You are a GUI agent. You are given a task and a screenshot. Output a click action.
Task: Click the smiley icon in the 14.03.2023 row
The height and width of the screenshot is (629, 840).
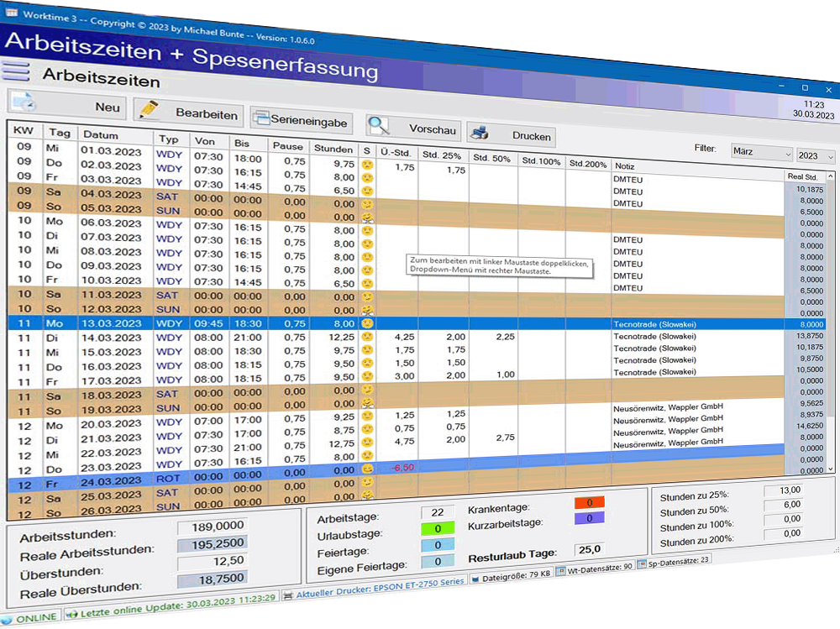[367, 337]
